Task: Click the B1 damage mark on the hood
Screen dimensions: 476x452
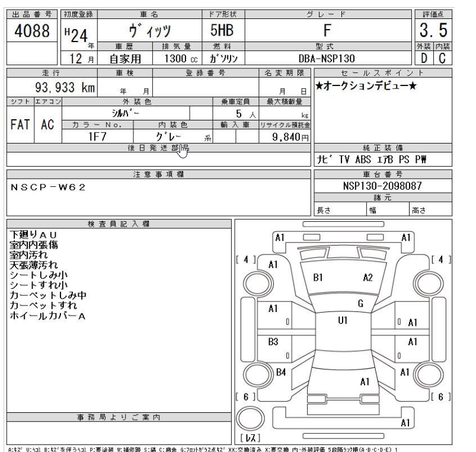Action: pos(318,276)
